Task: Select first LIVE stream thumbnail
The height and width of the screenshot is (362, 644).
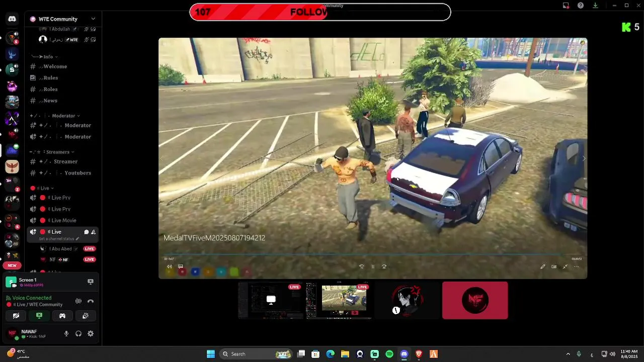Action: pyautogui.click(x=271, y=300)
